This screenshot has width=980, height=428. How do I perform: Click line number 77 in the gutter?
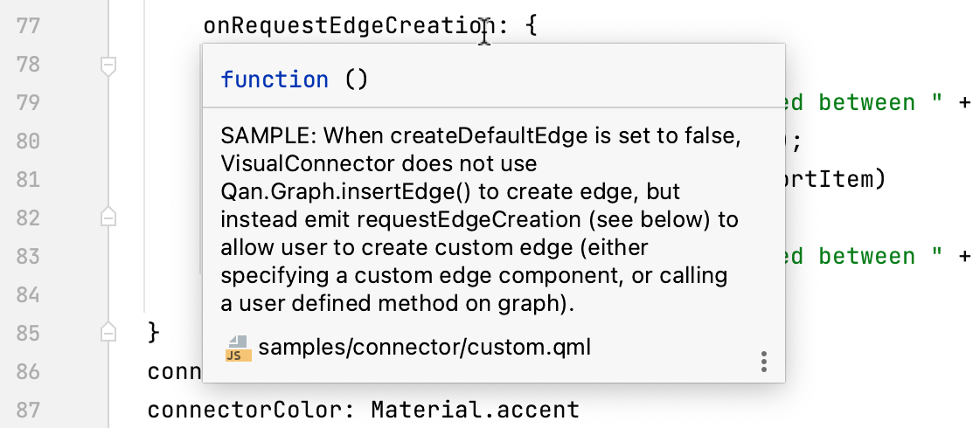click(28, 25)
